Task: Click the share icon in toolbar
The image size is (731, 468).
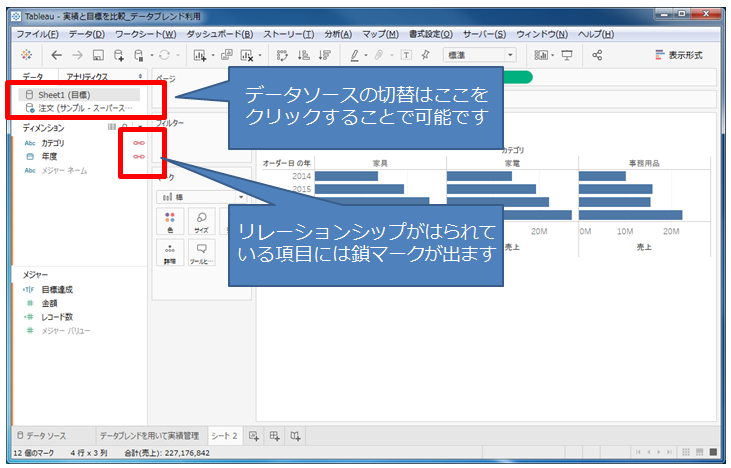Action: click(598, 55)
